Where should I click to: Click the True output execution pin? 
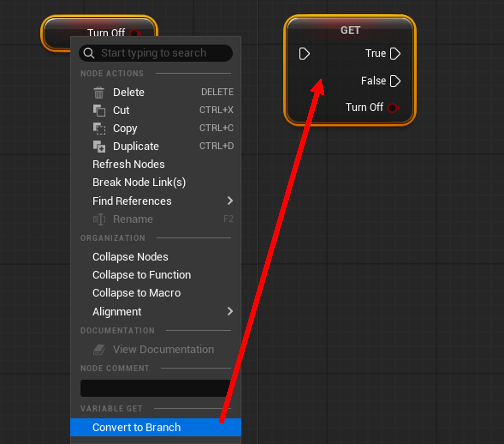[395, 54]
